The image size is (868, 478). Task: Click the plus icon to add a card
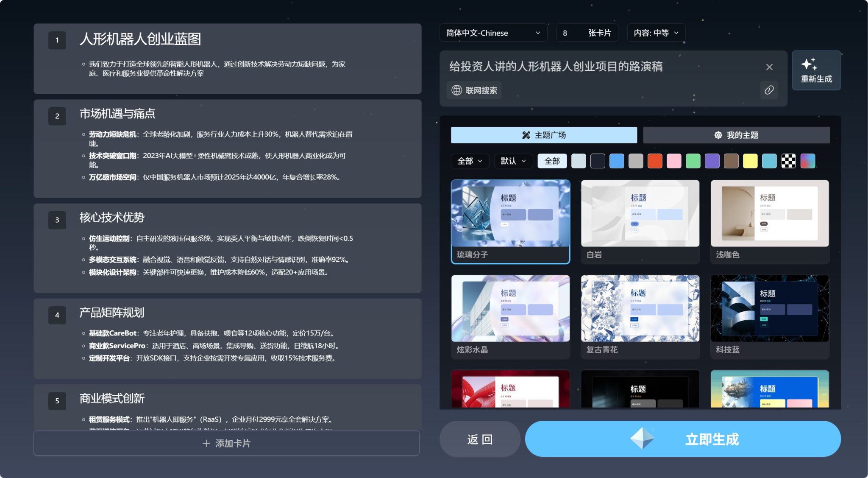pyautogui.click(x=205, y=443)
